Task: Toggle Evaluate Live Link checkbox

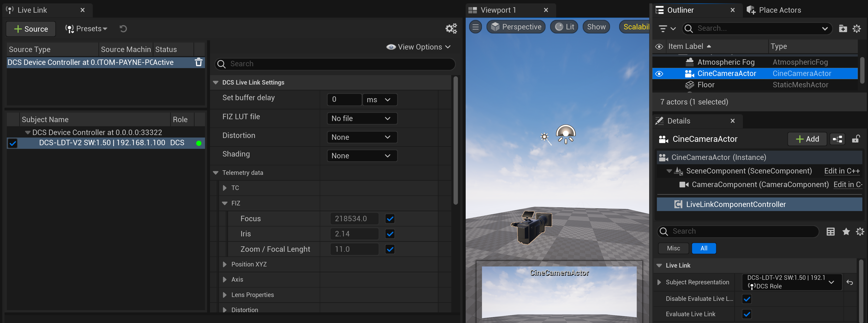Action: click(747, 314)
